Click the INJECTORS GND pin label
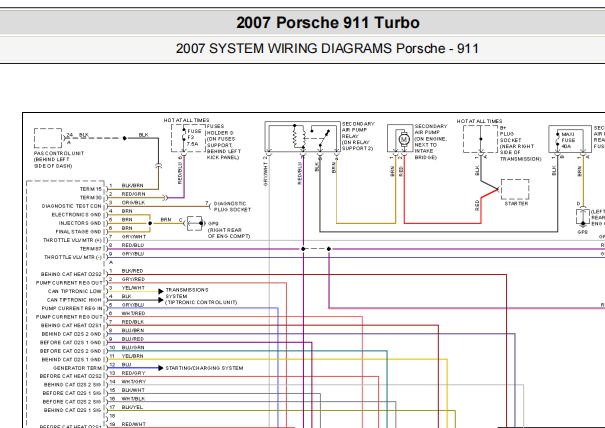The width and height of the screenshot is (605, 428). coord(80,223)
